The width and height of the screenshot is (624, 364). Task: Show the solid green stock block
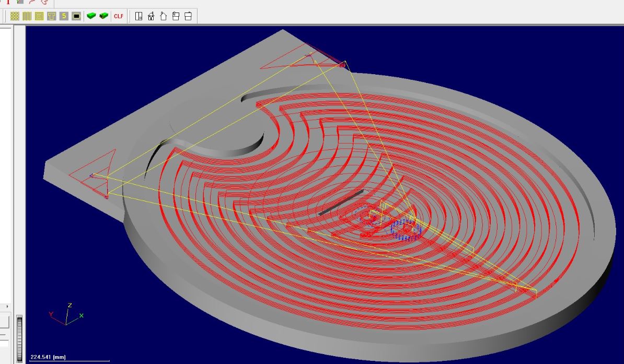click(x=91, y=16)
